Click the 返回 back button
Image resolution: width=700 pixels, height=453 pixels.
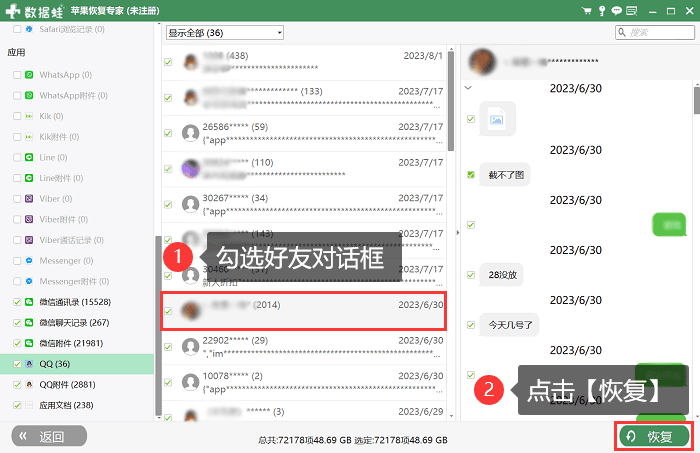[x=49, y=436]
